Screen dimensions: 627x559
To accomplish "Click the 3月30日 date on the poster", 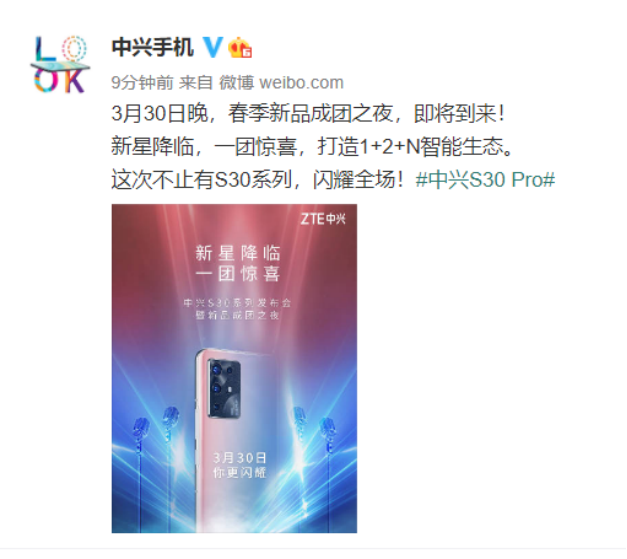I will (239, 458).
